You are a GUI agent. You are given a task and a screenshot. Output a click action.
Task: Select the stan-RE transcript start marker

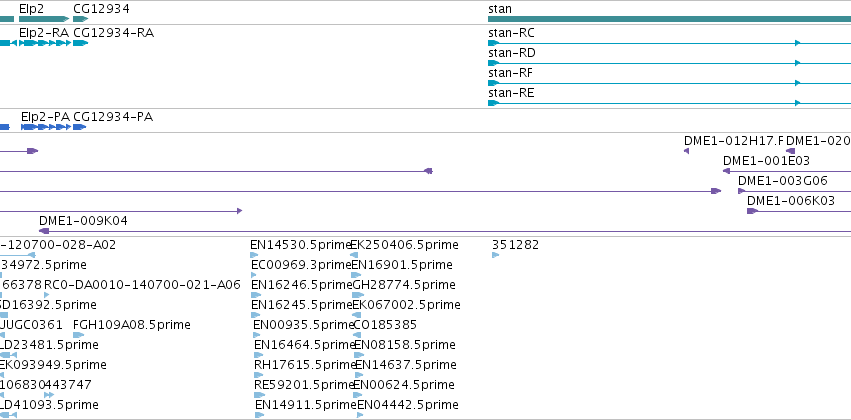coord(493,103)
